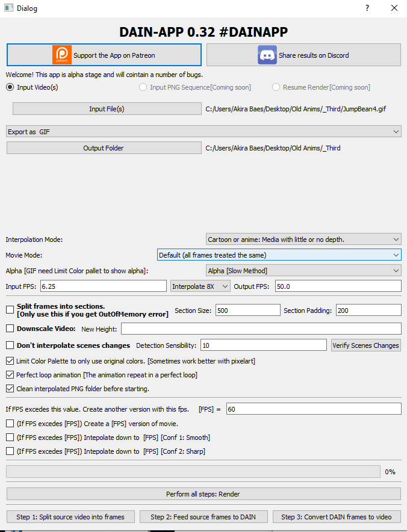This screenshot has width=407, height=532.
Task: Click the render progress bar
Action: pyautogui.click(x=193, y=472)
